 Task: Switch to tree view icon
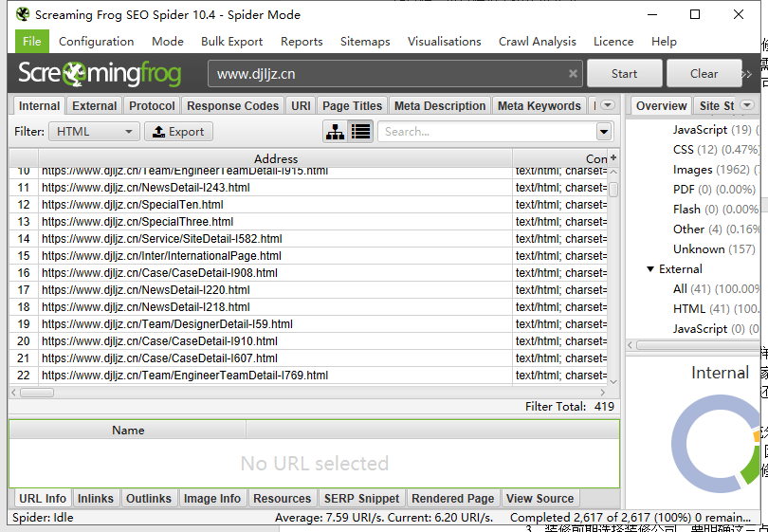click(x=336, y=132)
